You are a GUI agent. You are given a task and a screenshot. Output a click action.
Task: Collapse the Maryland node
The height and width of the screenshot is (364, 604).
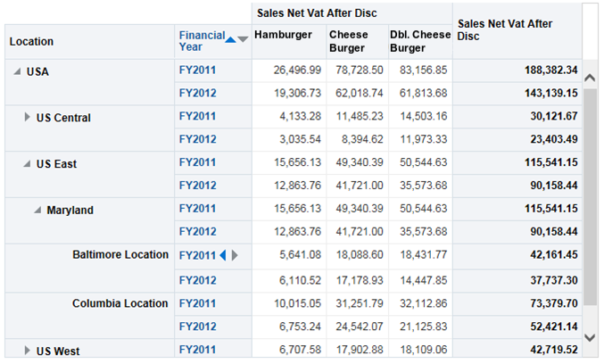click(38, 210)
